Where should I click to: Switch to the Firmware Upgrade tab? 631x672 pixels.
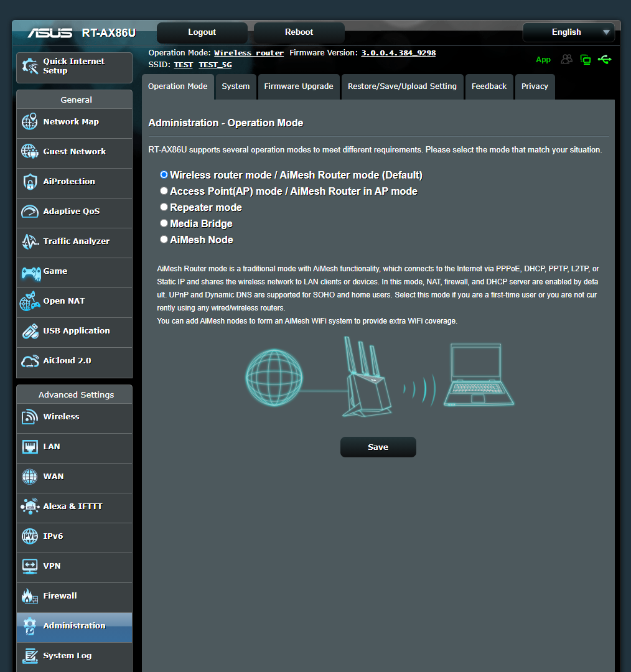point(299,86)
